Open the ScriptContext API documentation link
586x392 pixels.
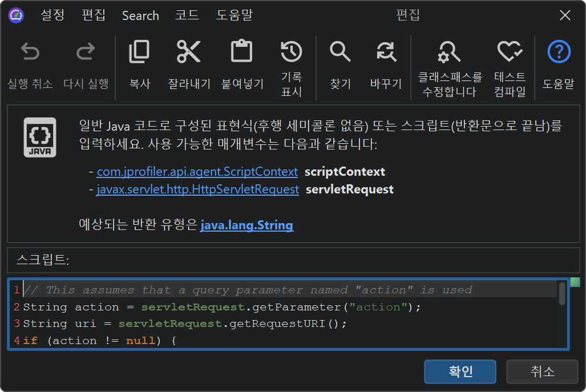coord(197,172)
